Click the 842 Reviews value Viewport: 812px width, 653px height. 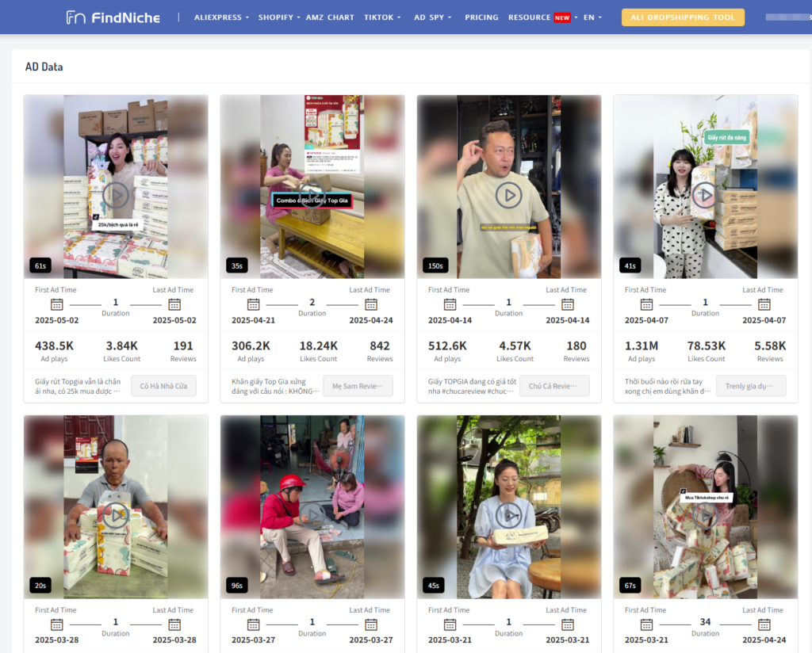380,346
